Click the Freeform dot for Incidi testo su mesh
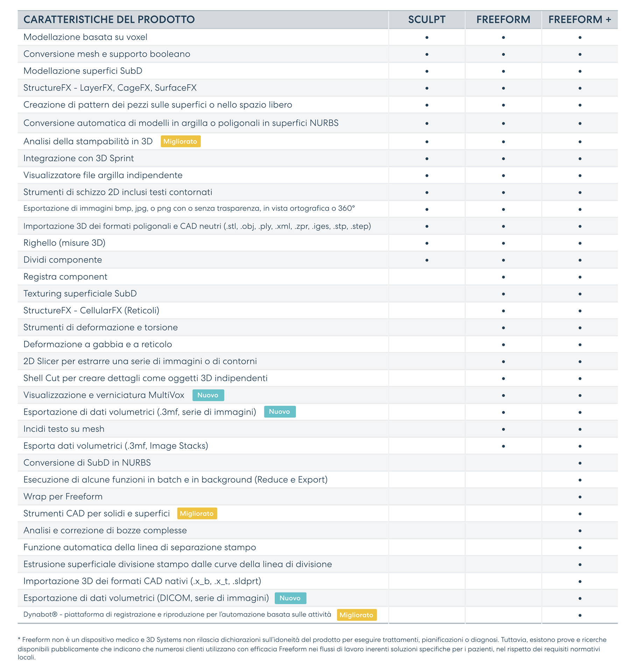 click(503, 429)
